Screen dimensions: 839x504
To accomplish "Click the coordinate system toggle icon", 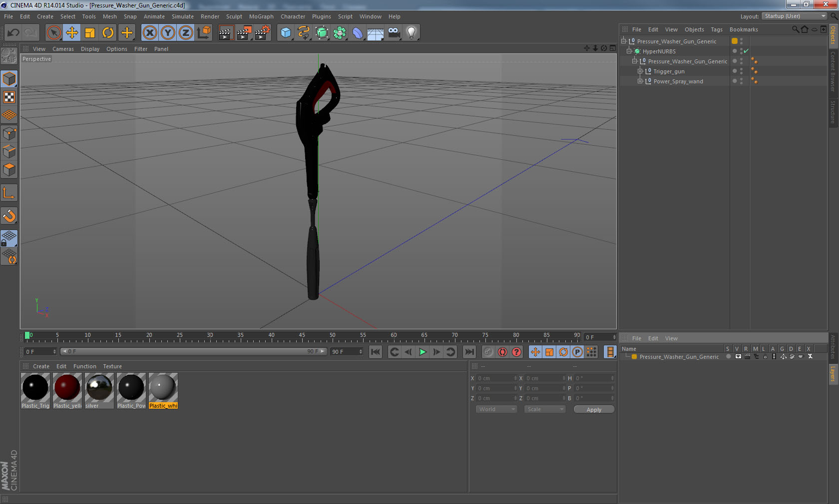I will coord(204,33).
